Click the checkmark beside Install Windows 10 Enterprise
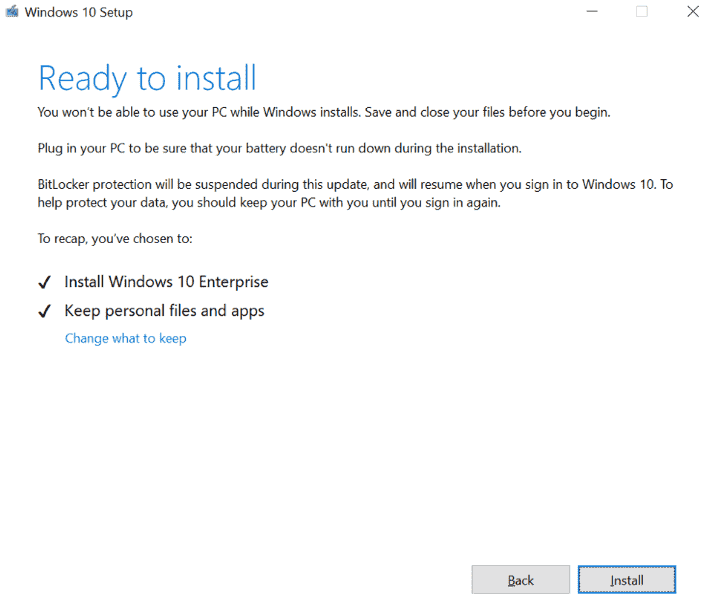 pos(45,283)
